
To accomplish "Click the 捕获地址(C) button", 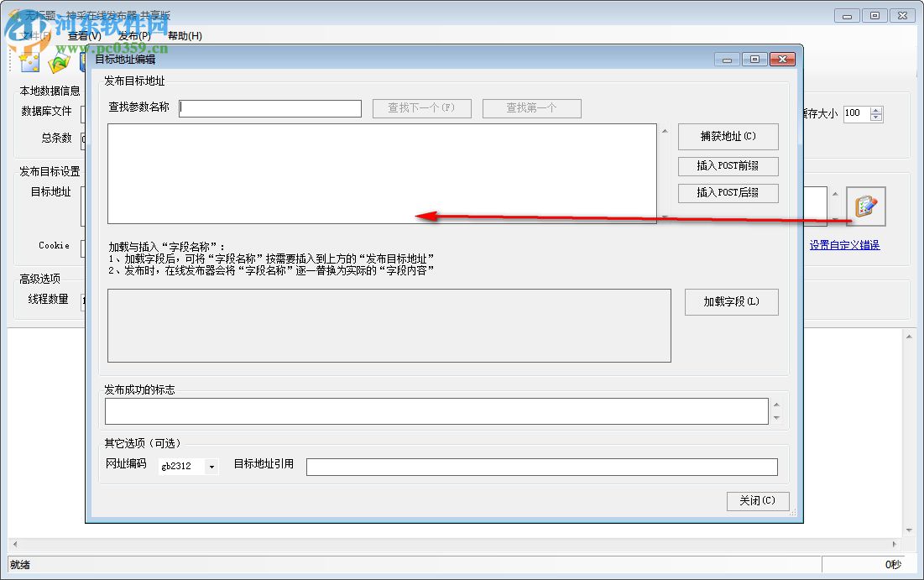I will pyautogui.click(x=728, y=137).
